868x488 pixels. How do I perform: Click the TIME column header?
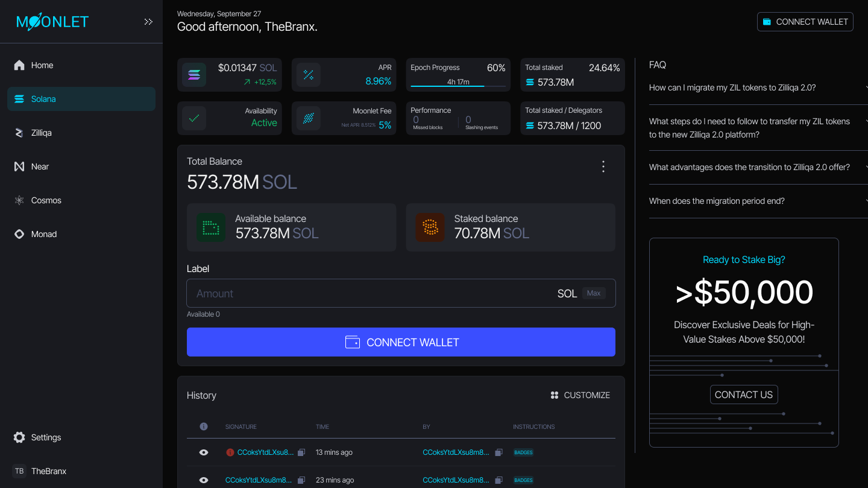click(x=322, y=426)
